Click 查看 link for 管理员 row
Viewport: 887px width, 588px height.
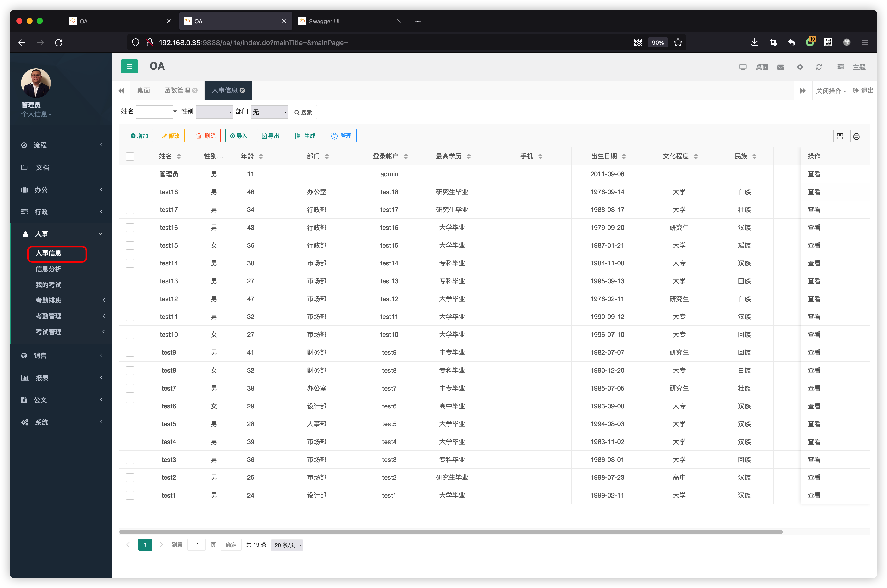(x=814, y=174)
